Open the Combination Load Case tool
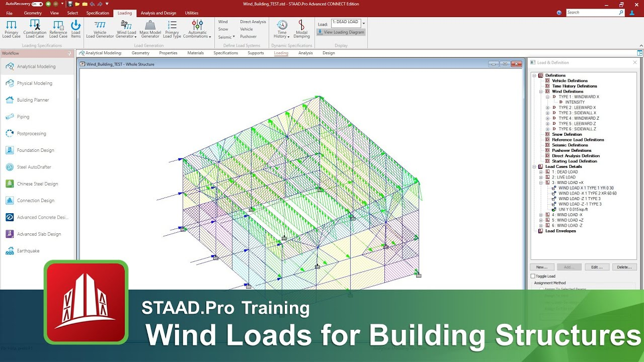The image size is (644, 362). 35,29
